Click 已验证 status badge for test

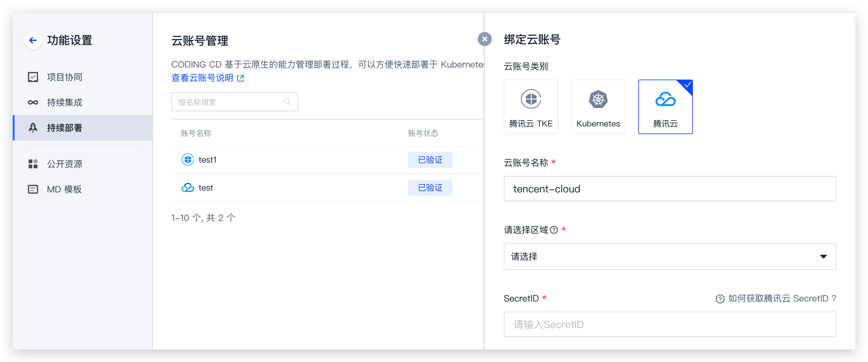(x=430, y=188)
